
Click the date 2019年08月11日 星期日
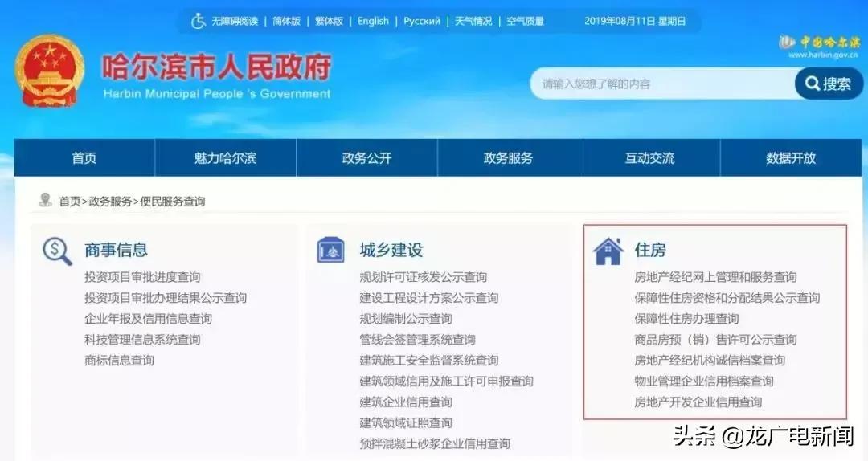coord(635,21)
